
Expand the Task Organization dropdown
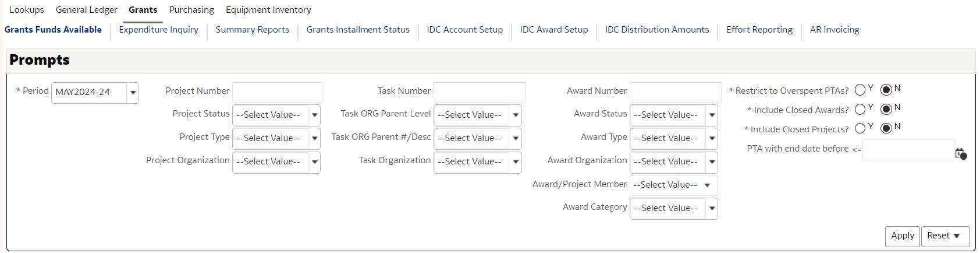pyautogui.click(x=515, y=162)
